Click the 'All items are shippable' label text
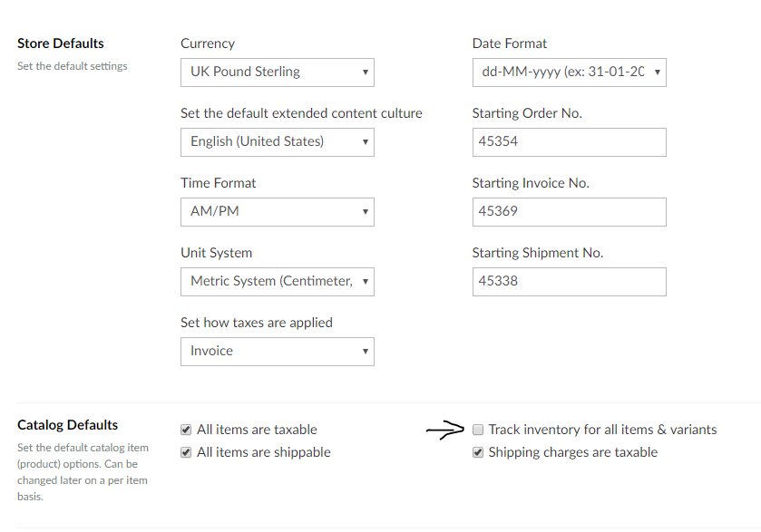Image resolution: width=761 pixels, height=532 pixels. [x=264, y=452]
